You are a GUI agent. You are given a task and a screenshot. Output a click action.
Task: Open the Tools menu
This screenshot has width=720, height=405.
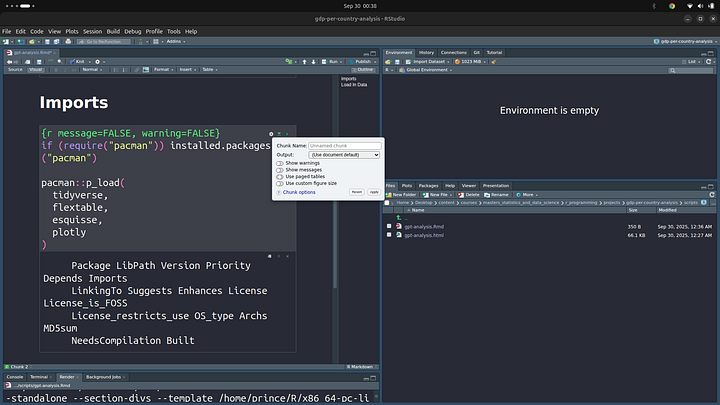pos(174,32)
